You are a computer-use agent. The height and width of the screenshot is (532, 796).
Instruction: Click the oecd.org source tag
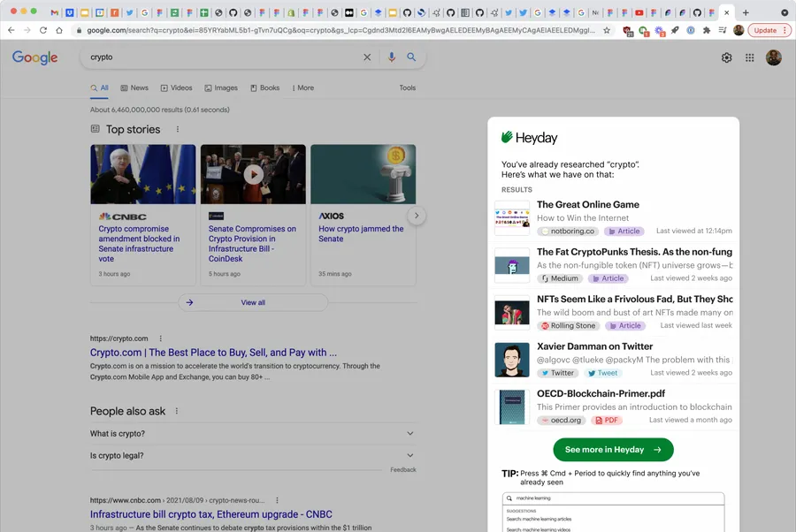pos(561,421)
